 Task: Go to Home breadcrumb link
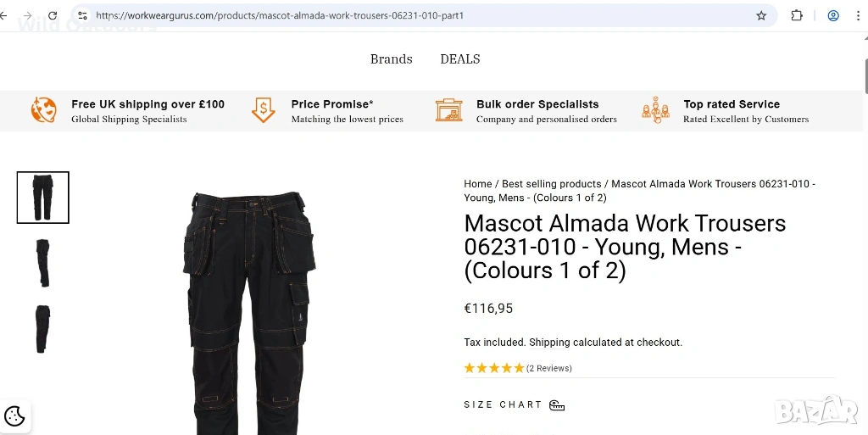478,184
